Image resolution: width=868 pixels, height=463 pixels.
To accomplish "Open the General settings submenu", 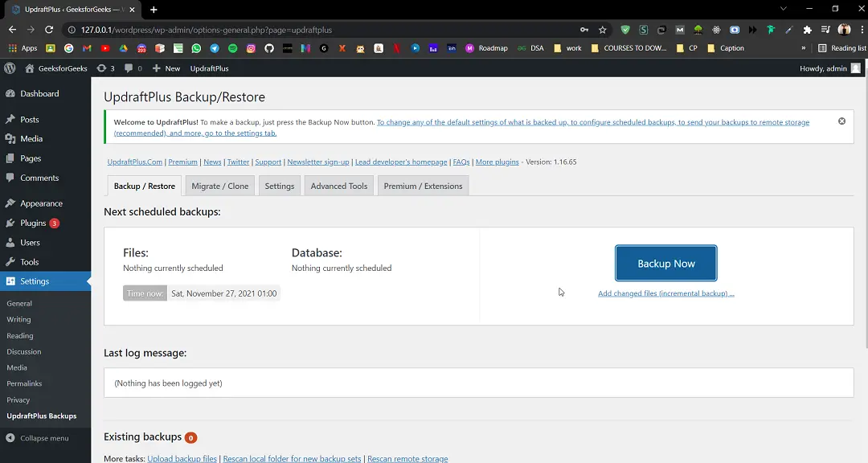I will (x=19, y=304).
